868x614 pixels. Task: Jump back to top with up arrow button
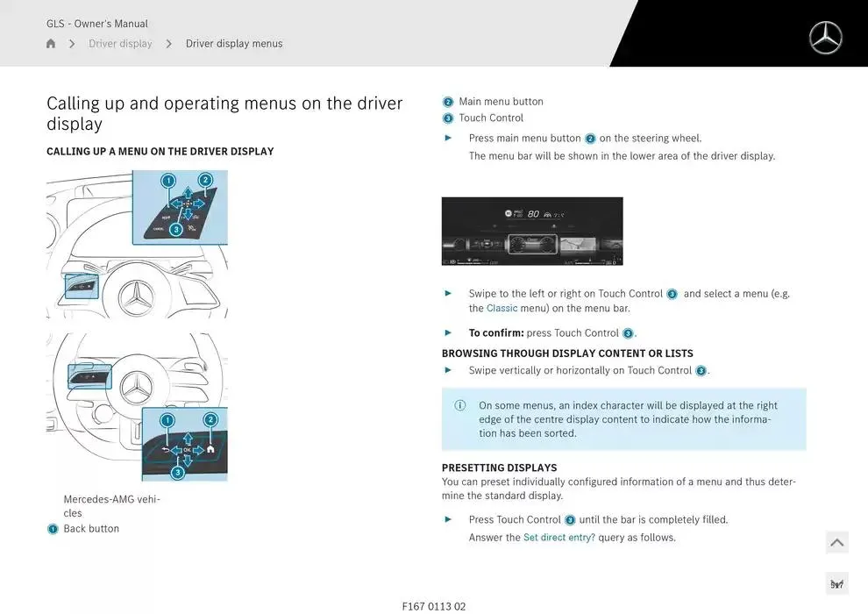click(837, 543)
